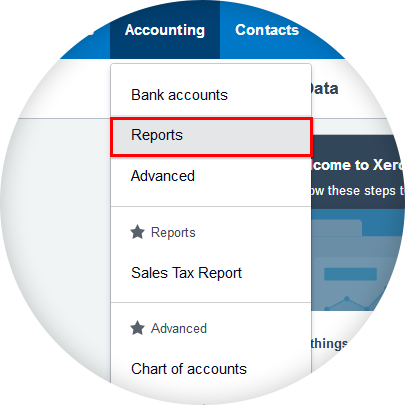
Task: Choose the highlighted Reports menu item
Action: click(x=211, y=136)
